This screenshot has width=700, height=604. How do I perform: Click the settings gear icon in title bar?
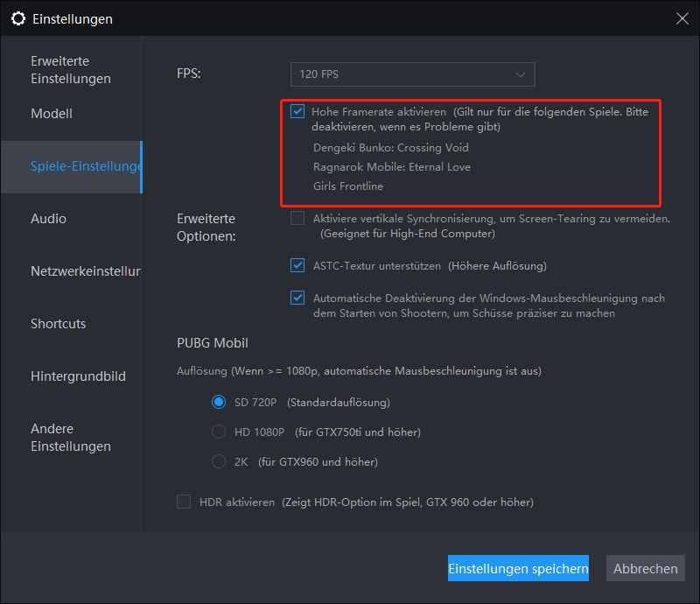pos(18,18)
